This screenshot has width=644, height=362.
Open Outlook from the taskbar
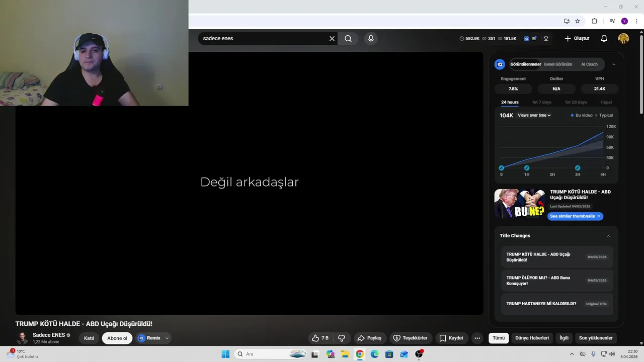point(404,354)
